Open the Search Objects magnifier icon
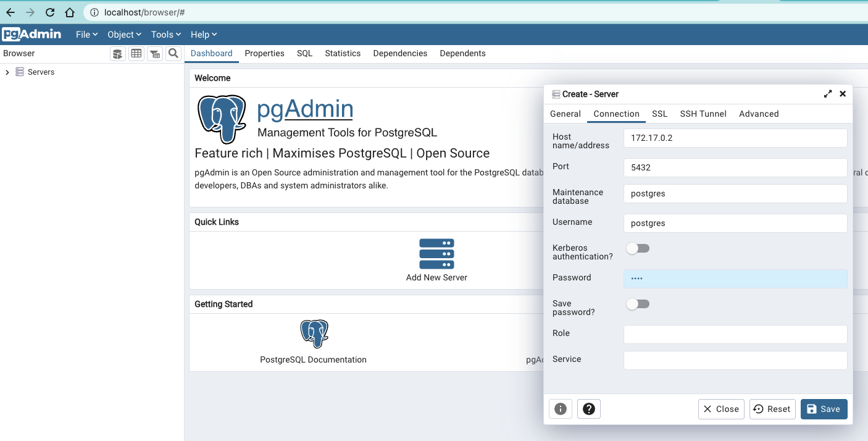The height and width of the screenshot is (441, 868). (x=173, y=54)
